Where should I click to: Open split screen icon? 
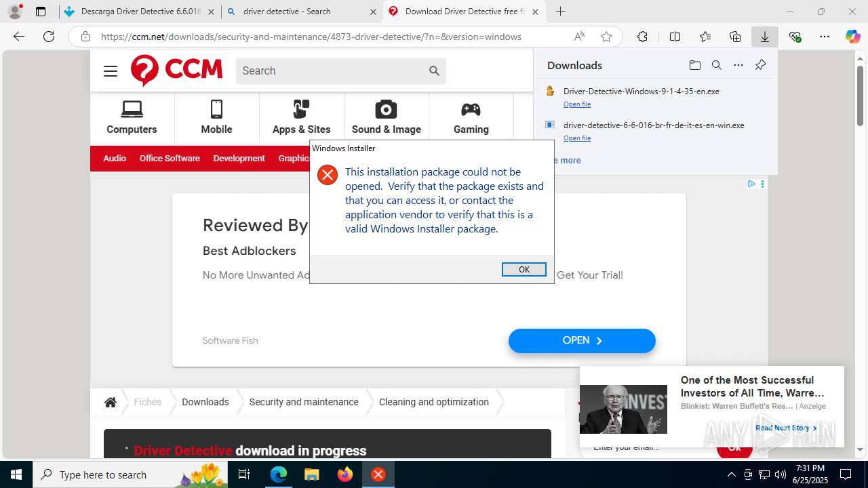click(675, 37)
